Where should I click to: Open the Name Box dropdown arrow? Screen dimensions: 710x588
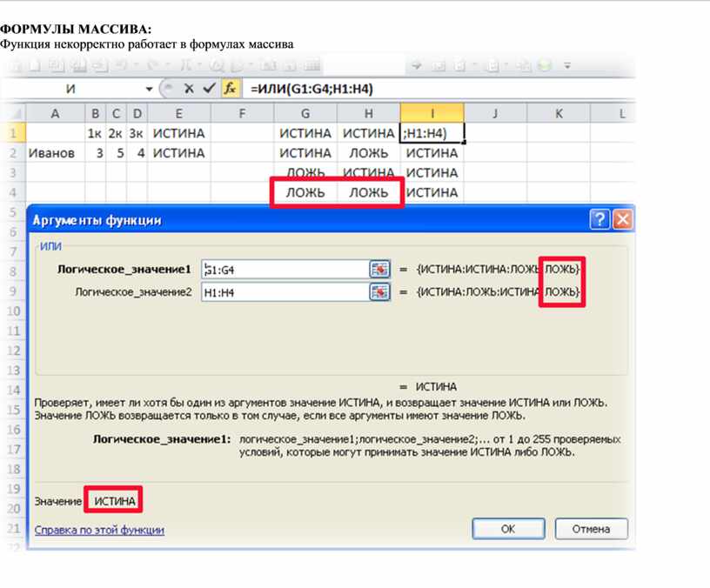(149, 90)
